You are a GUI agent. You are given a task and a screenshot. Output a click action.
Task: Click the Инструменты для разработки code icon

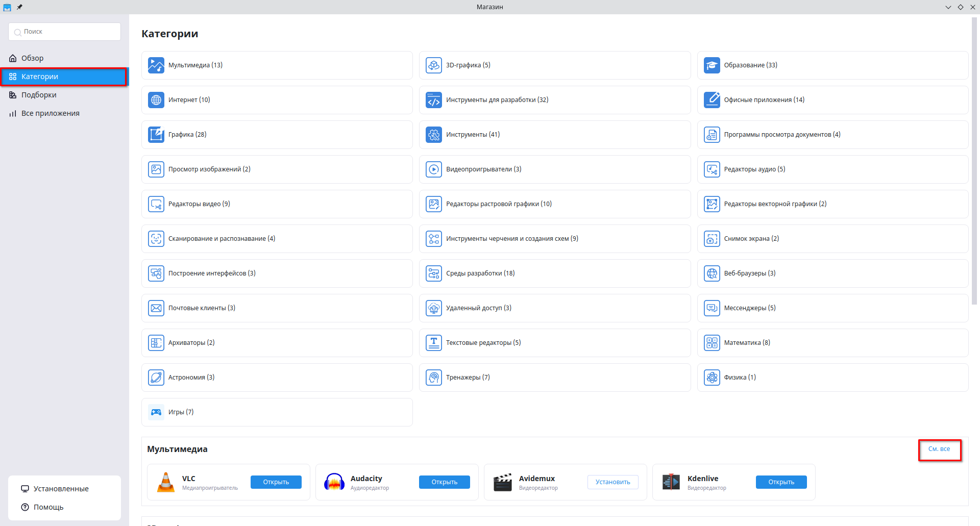434,100
